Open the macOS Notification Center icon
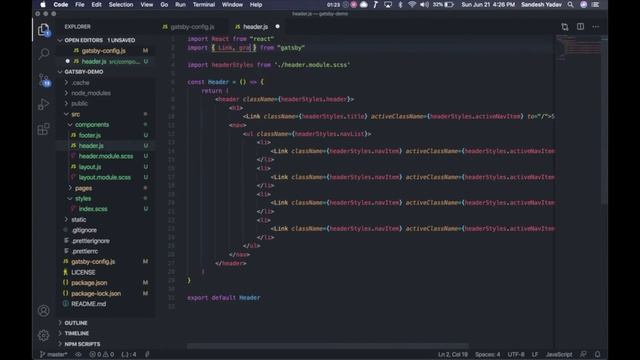640x360 pixels. [596, 4]
